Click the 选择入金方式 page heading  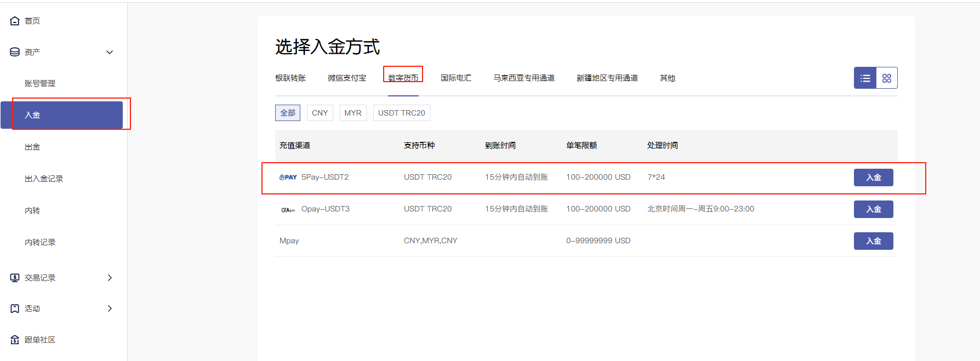tap(327, 47)
